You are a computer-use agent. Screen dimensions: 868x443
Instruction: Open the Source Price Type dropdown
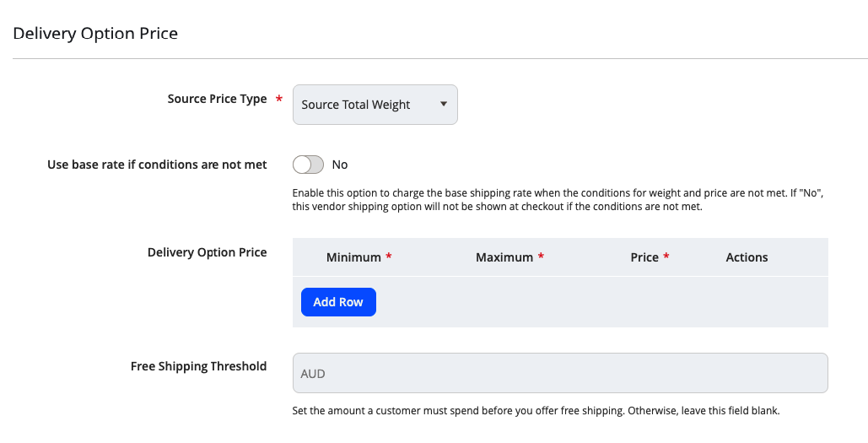click(375, 105)
